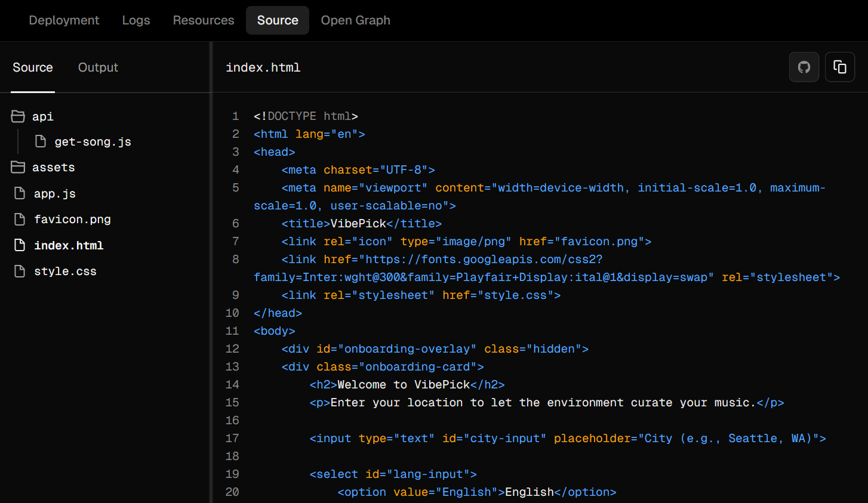Click the style.css file icon
Viewport: 868px width, 503px height.
(x=20, y=271)
